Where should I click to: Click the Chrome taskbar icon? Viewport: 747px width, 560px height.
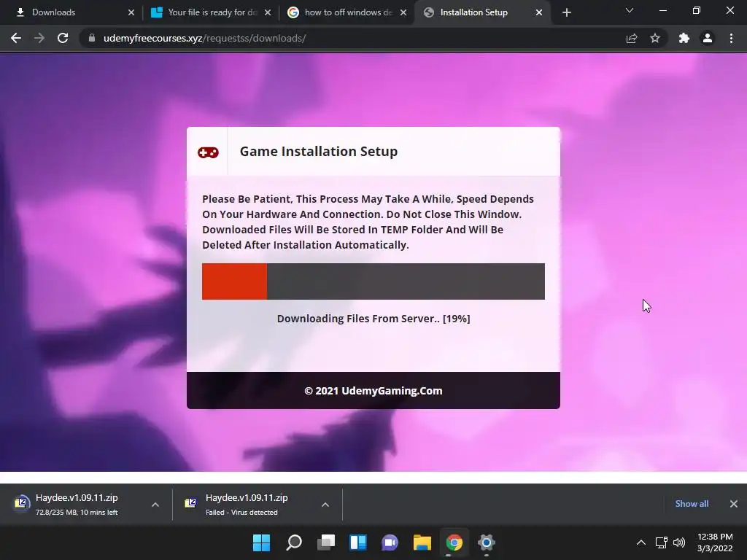(454, 542)
